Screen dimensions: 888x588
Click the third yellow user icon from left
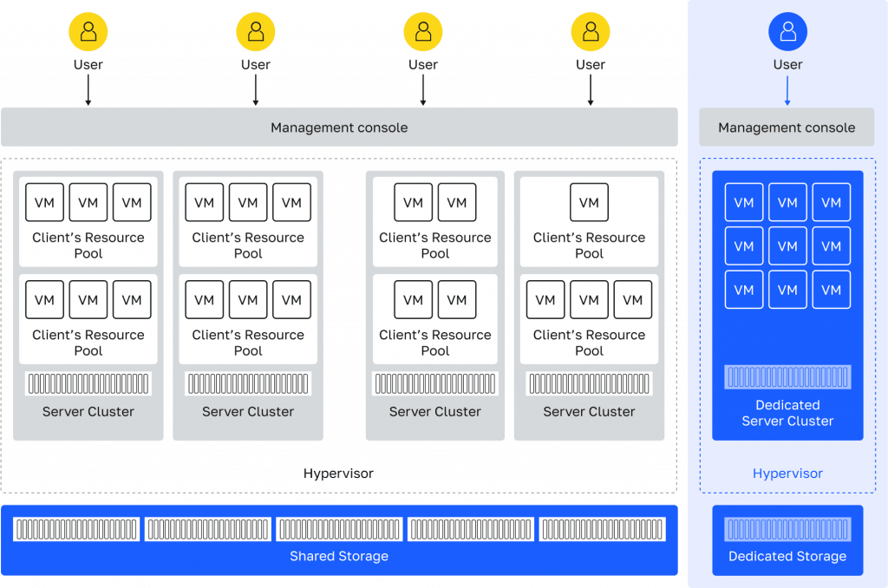coord(423,32)
